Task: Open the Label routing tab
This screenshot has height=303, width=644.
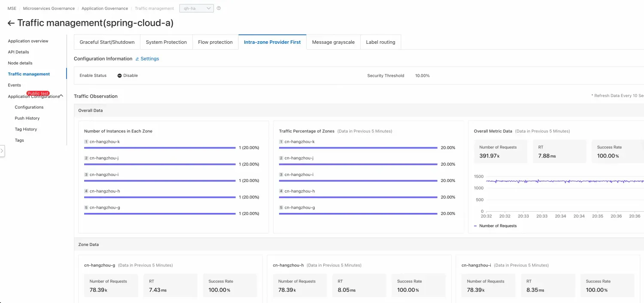Action: pyautogui.click(x=380, y=42)
